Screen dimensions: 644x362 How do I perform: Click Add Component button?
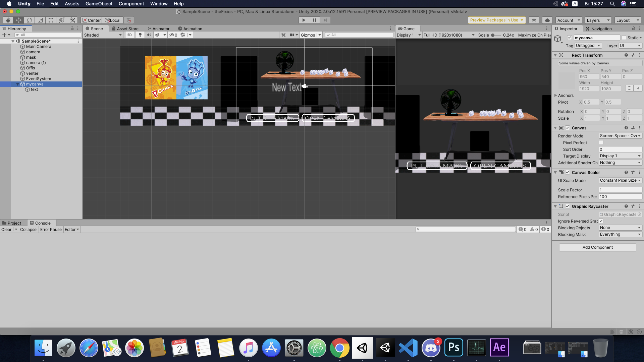pos(597,247)
